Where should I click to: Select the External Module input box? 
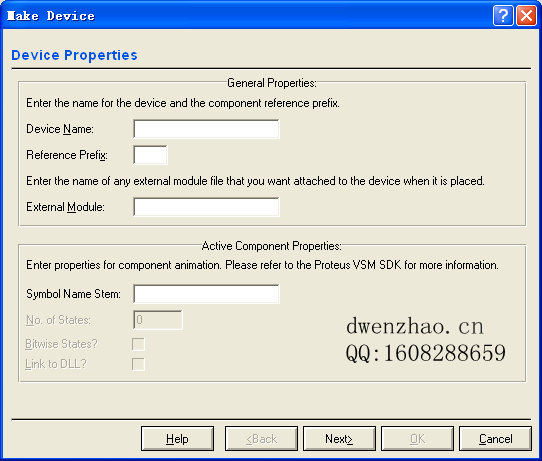point(206,207)
